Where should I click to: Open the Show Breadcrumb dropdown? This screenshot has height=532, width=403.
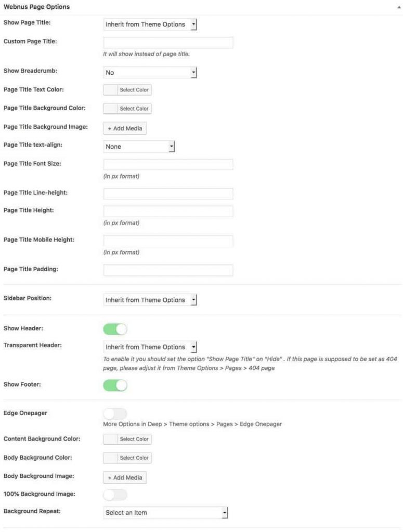pyautogui.click(x=150, y=72)
